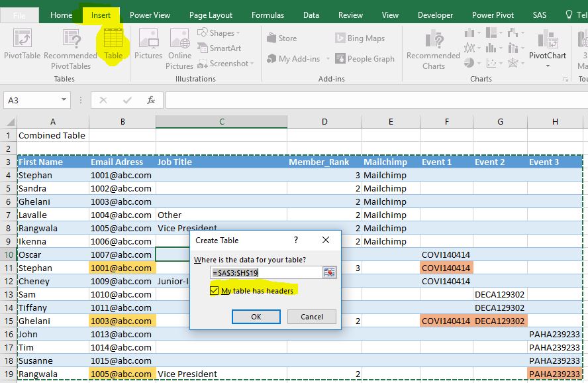Switch to Power Pivot tab
The image size is (588, 383).
493,15
